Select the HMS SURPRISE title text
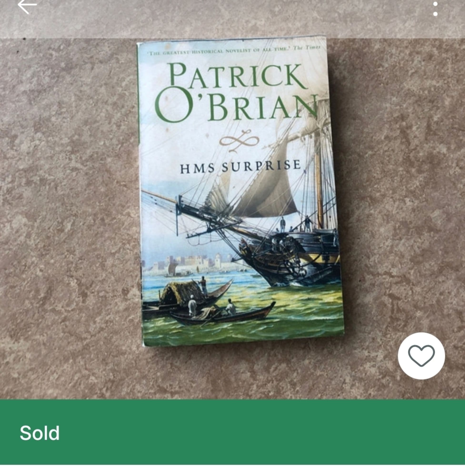 (240, 166)
